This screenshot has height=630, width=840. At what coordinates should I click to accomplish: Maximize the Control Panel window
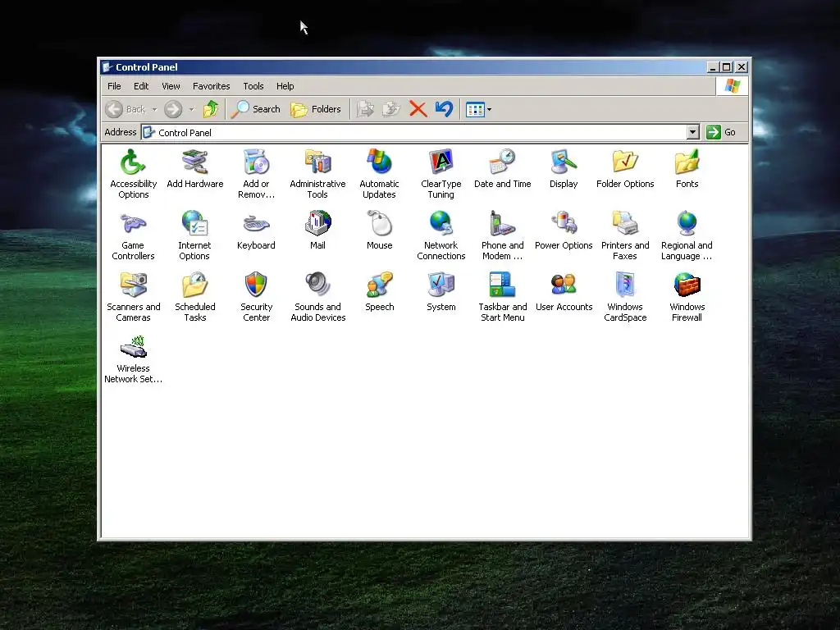pyautogui.click(x=727, y=67)
